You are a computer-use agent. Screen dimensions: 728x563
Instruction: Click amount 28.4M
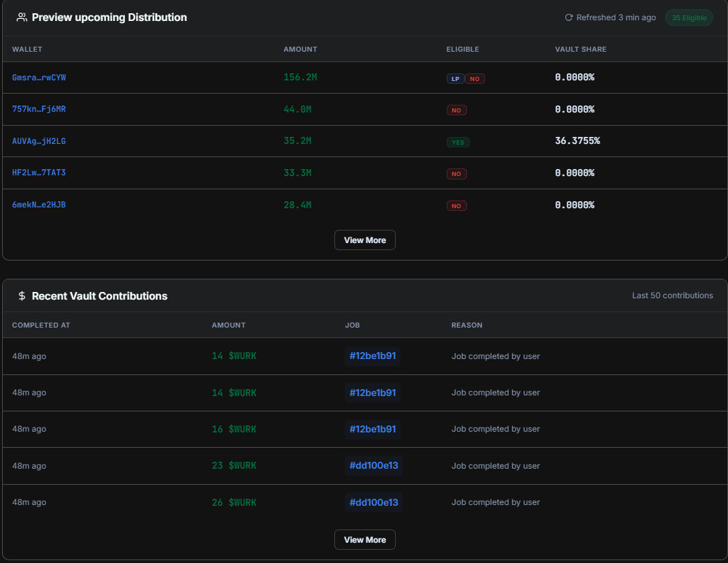[x=297, y=205]
